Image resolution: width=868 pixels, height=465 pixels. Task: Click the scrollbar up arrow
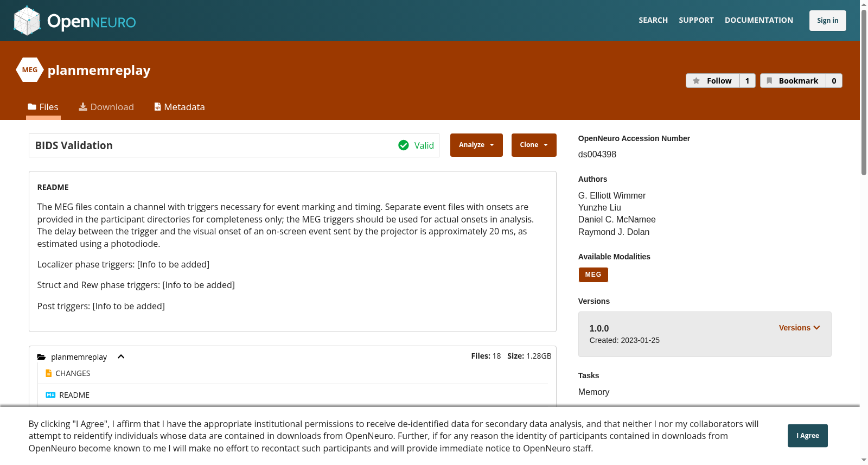(x=864, y=4)
